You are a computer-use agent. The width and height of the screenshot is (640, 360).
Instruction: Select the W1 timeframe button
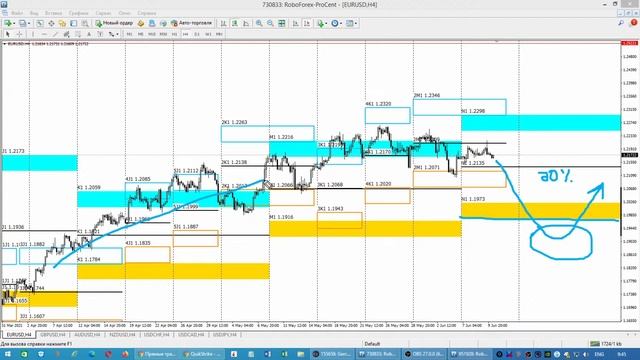coord(208,34)
